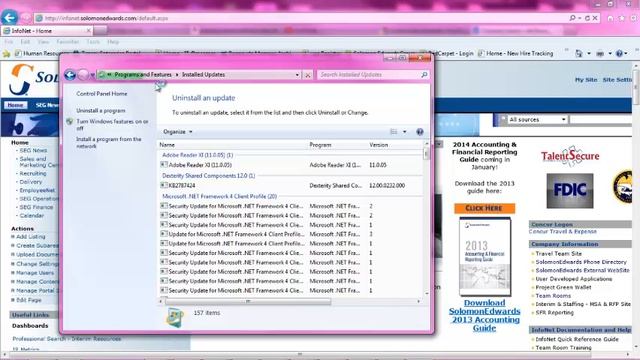Click InfoNet Quick Reference Guide link
640x360 pixels.
click(x=577, y=339)
